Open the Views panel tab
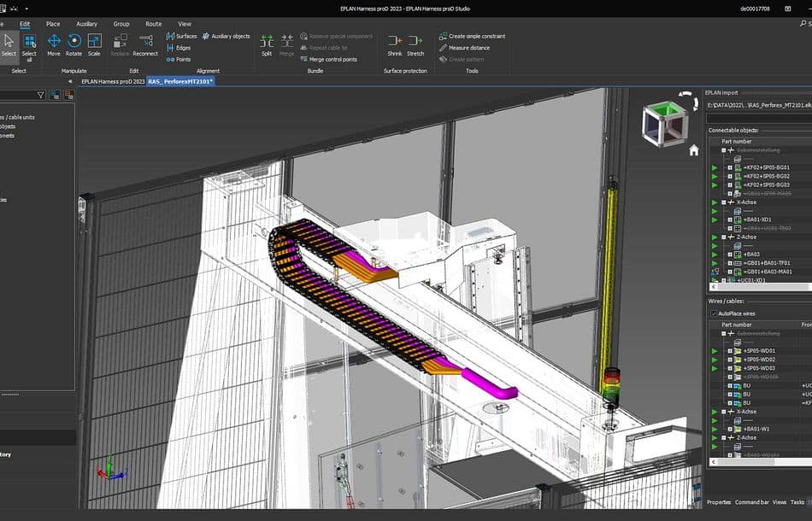Viewport: 812px width, 521px height. tap(780, 502)
